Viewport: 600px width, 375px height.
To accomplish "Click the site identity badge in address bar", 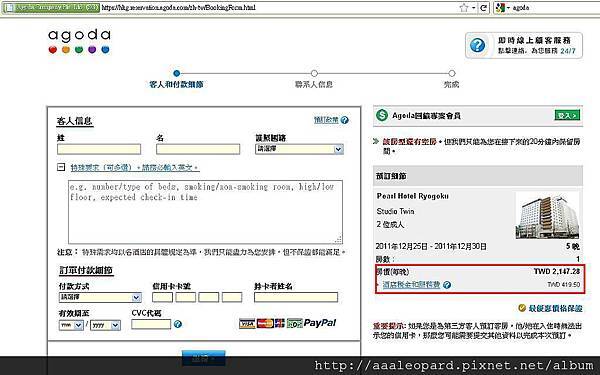I will (51, 8).
